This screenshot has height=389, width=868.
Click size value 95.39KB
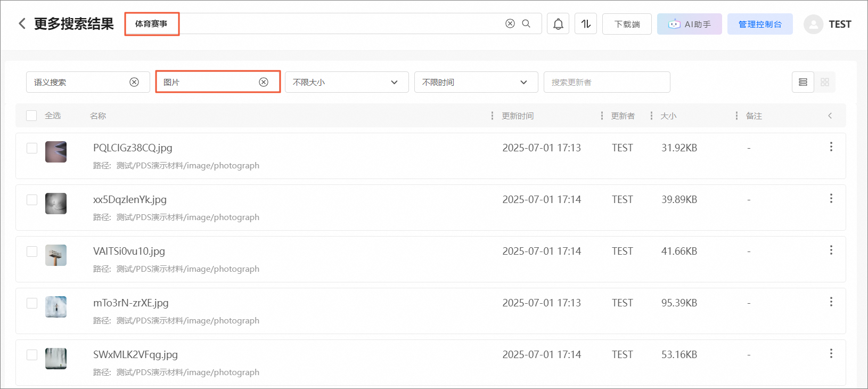[679, 303]
